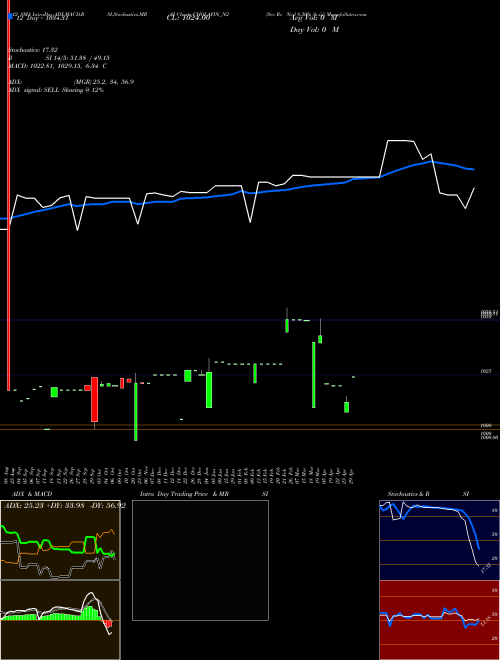Click the ADX indicator chart panel

coord(60,540)
